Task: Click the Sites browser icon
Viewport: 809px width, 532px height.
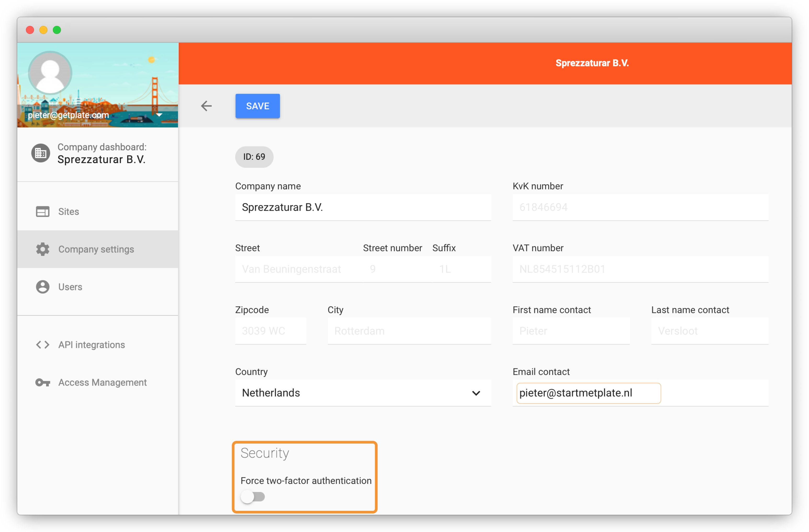Action: [x=43, y=212]
